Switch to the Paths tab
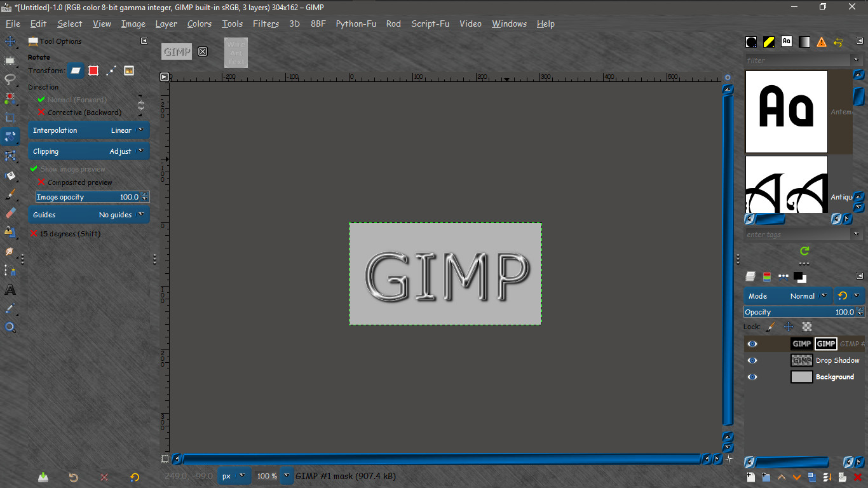Screen dimensions: 868x488 [x=783, y=276]
